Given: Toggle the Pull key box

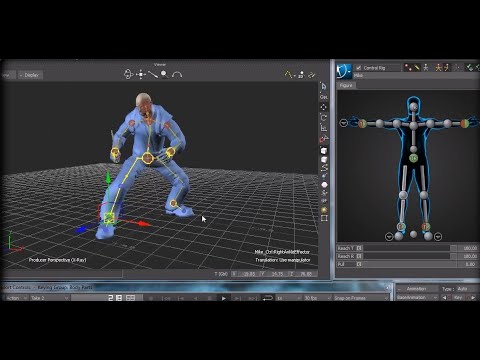Looking at the screenshot, I should 359,264.
